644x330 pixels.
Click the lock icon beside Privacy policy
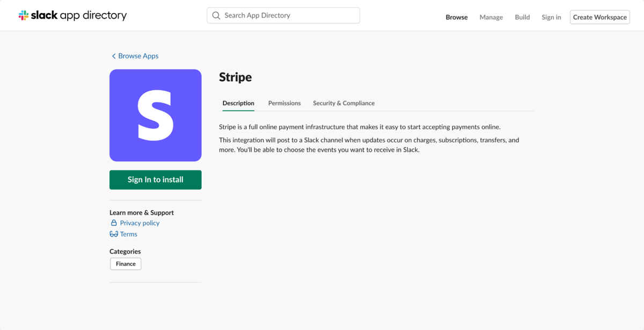point(114,223)
